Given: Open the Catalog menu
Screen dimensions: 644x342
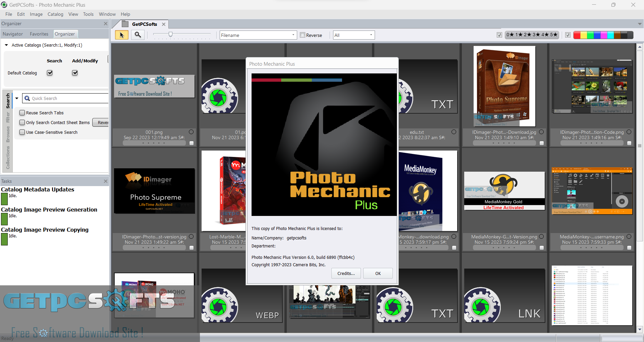Looking at the screenshot, I should pyautogui.click(x=55, y=14).
